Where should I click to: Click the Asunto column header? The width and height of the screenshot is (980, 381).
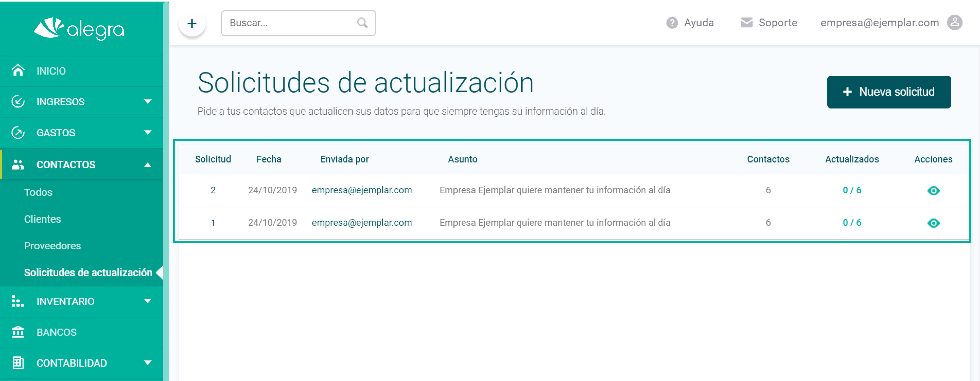[462, 159]
